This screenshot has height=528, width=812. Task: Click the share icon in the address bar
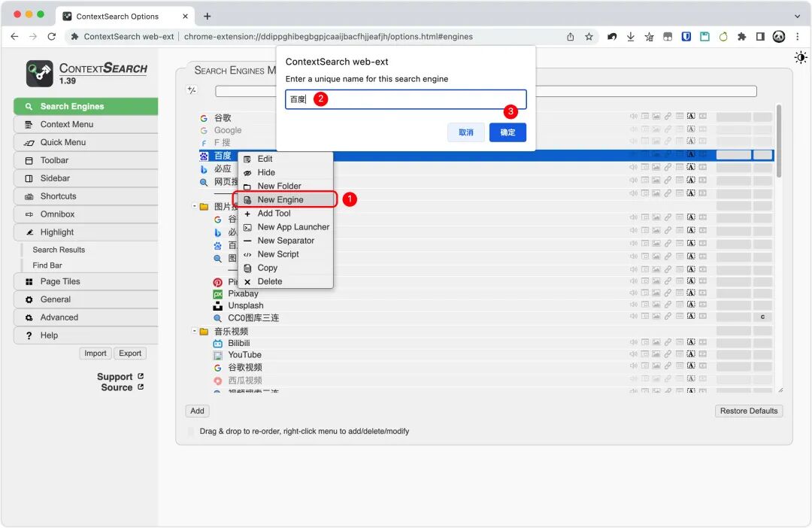point(570,37)
